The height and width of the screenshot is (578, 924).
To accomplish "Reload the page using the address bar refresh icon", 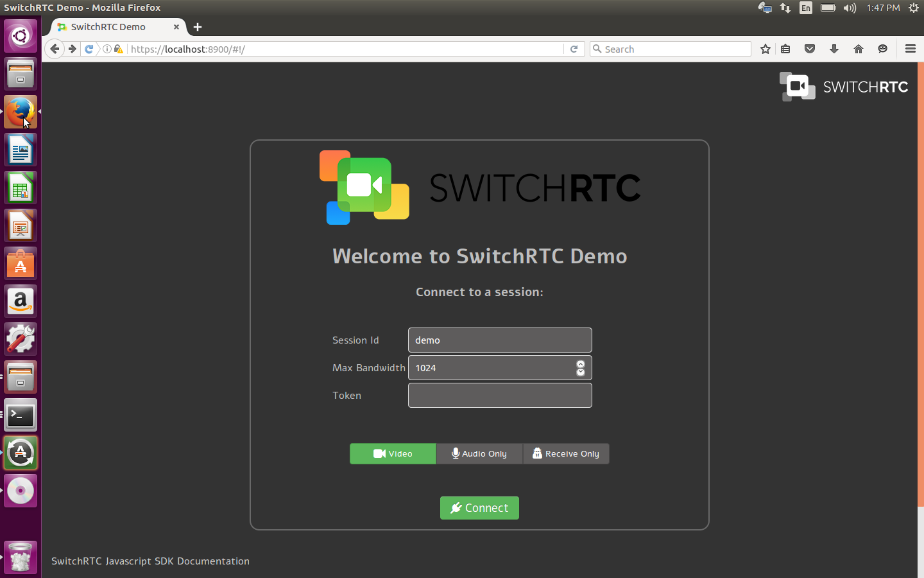I will click(x=574, y=49).
